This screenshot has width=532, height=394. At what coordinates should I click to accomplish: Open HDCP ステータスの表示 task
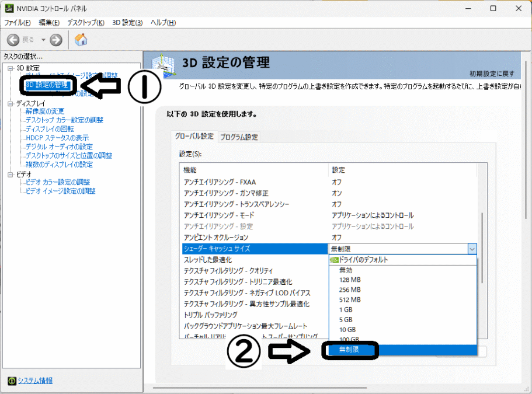click(57, 138)
